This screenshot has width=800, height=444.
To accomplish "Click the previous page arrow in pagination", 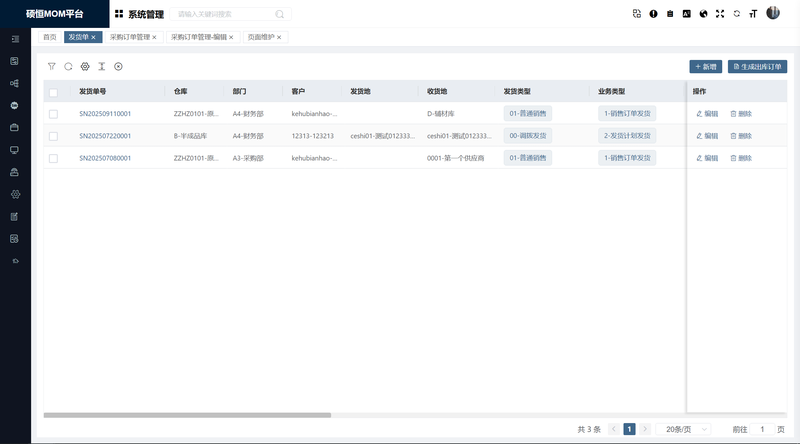I will pos(614,429).
